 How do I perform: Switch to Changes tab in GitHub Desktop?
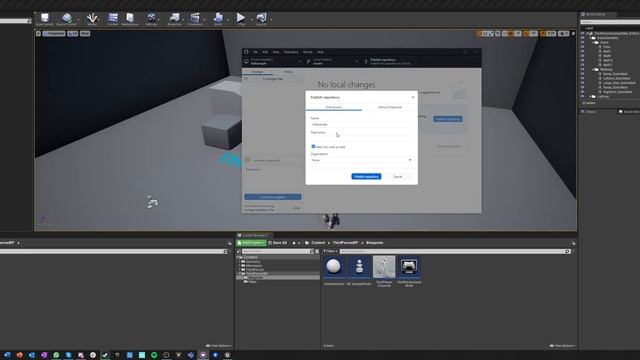[x=258, y=72]
